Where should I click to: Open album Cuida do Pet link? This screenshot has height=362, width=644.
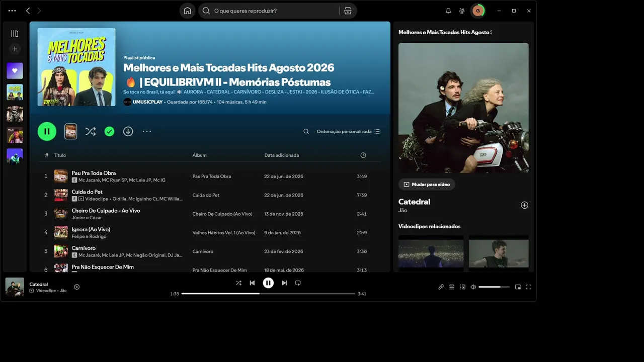pos(206,195)
